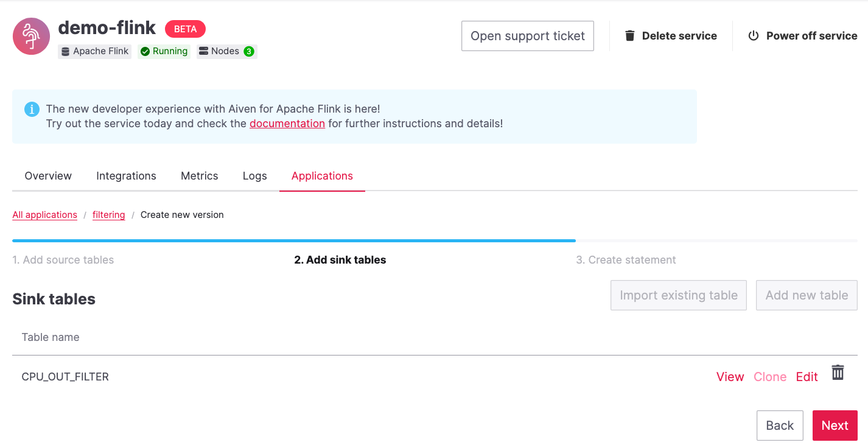Image resolution: width=868 pixels, height=445 pixels.
Task: Click the green Running status badge
Action: point(164,51)
